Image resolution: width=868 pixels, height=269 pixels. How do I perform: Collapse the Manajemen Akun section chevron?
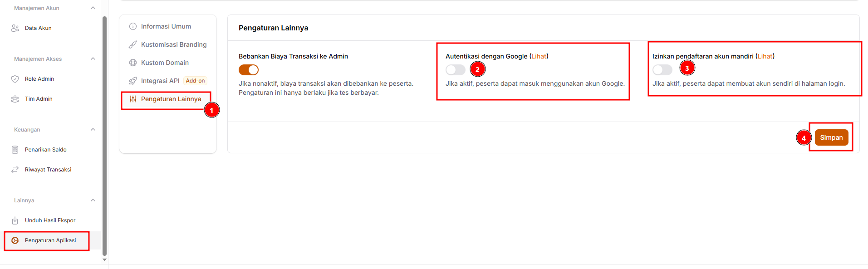pyautogui.click(x=93, y=8)
